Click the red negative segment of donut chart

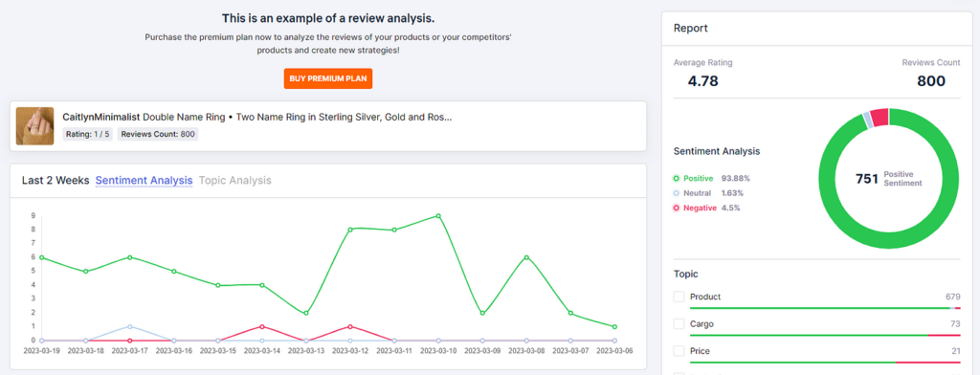pyautogui.click(x=880, y=118)
